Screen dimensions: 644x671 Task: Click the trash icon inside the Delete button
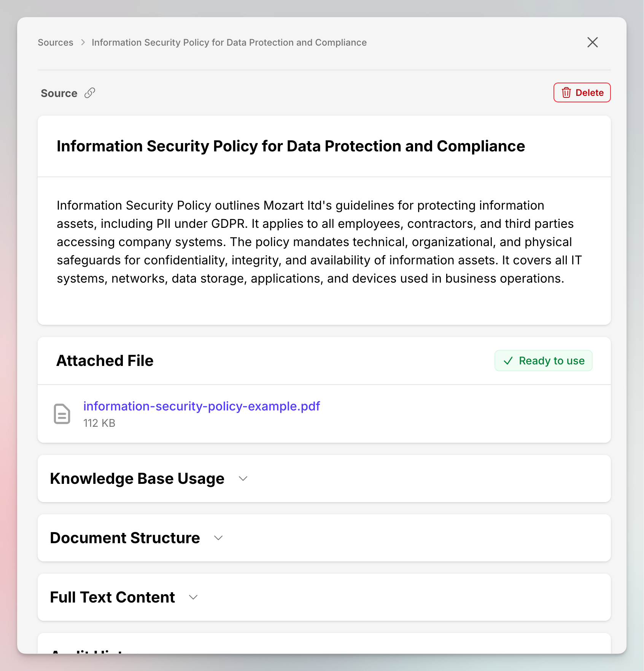point(566,92)
